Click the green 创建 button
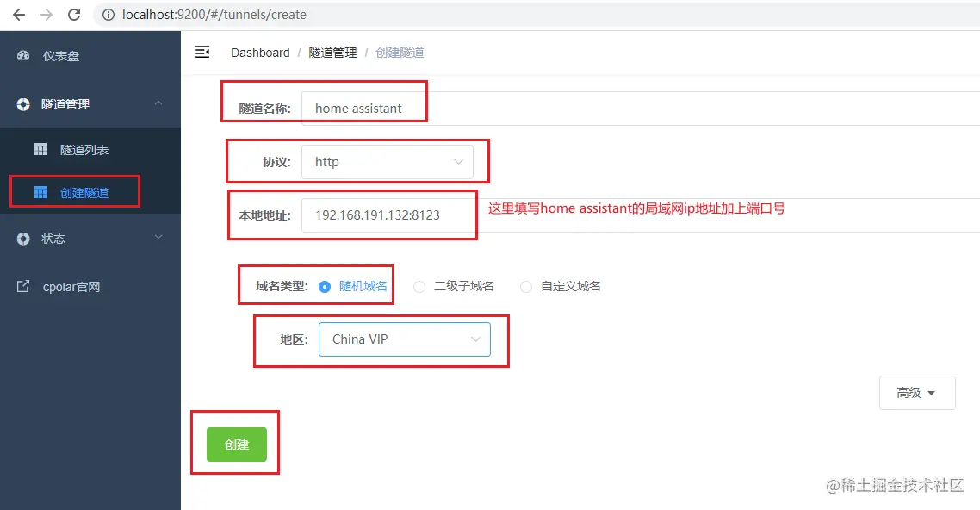 [237, 445]
